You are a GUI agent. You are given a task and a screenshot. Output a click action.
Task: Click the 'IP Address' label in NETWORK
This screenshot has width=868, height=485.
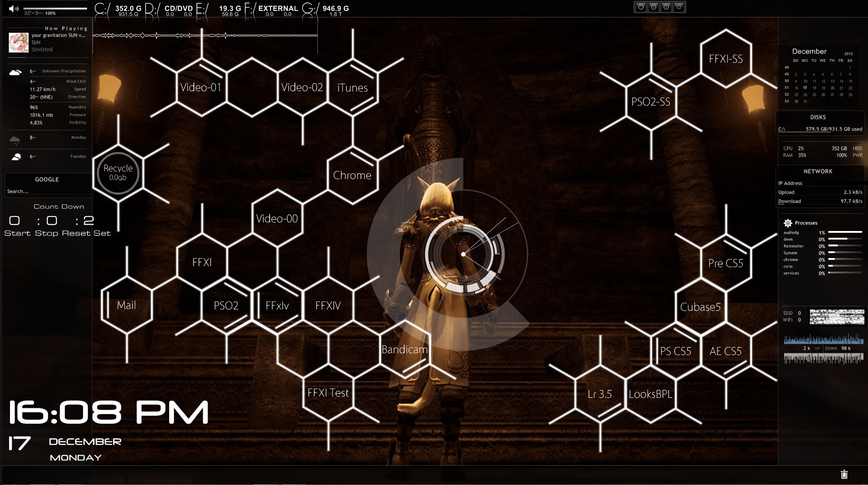[790, 183]
